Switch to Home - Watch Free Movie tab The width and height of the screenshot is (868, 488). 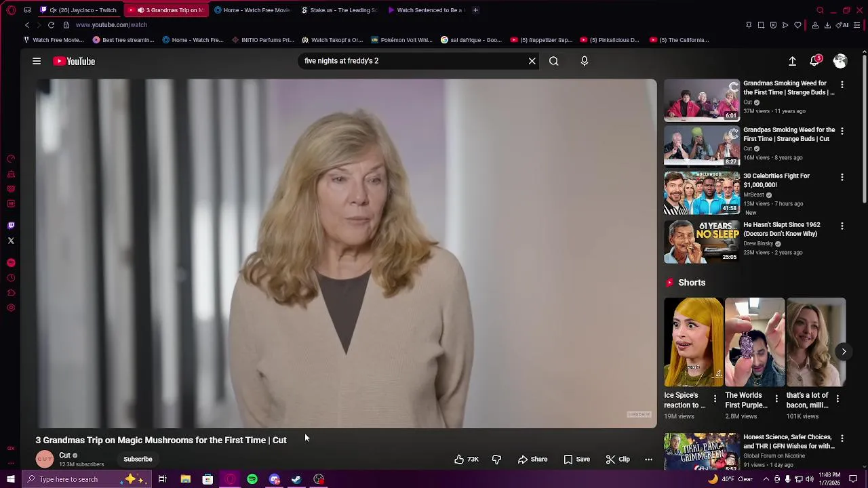coord(252,10)
